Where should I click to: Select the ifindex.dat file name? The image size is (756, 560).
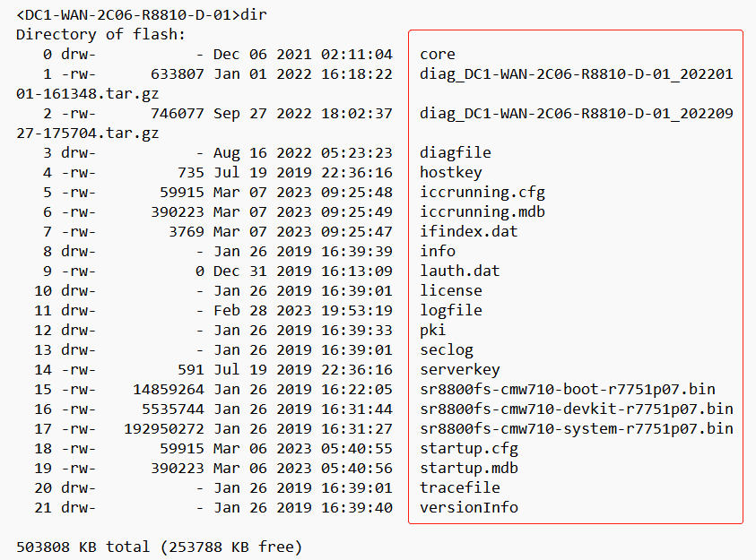click(x=468, y=231)
